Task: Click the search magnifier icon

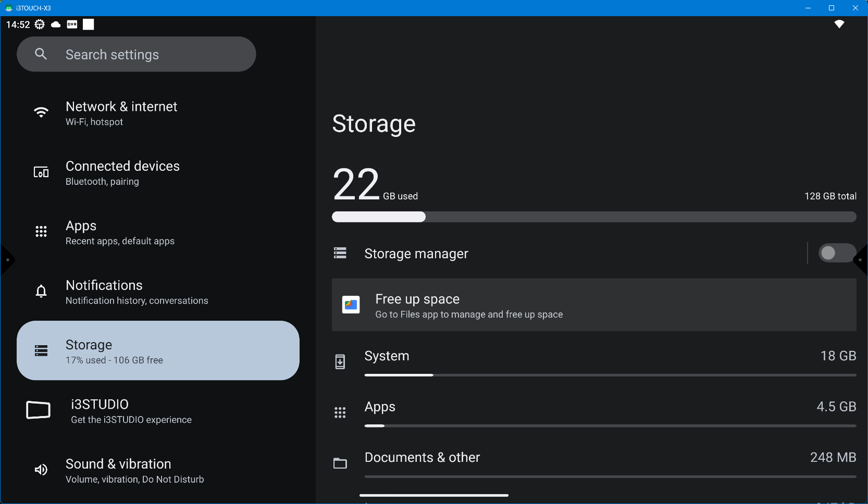Action: coord(41,54)
